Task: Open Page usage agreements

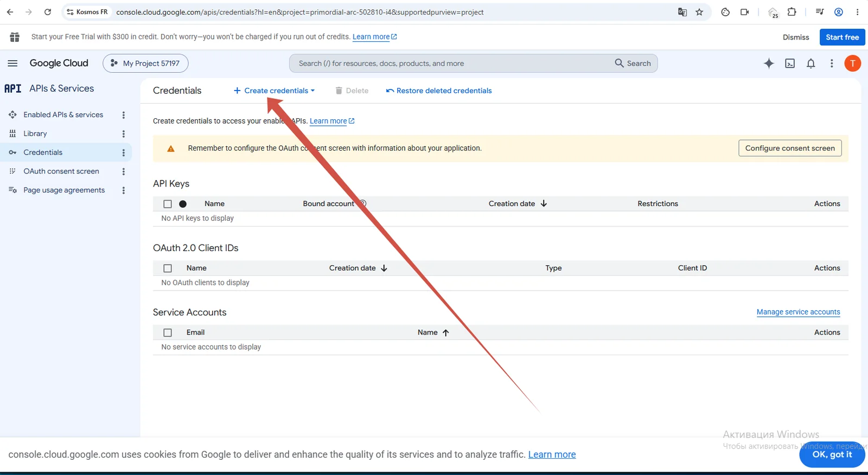Action: pyautogui.click(x=64, y=190)
